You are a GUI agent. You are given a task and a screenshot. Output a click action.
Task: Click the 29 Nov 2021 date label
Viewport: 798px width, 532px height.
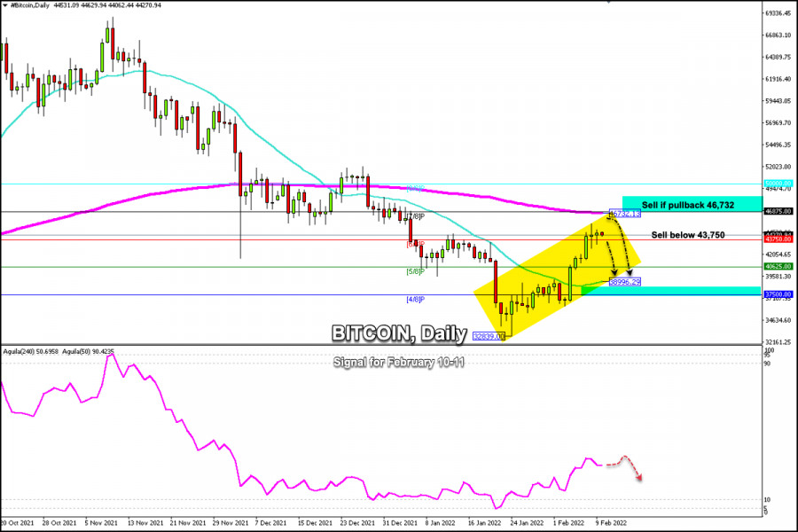[231, 523]
